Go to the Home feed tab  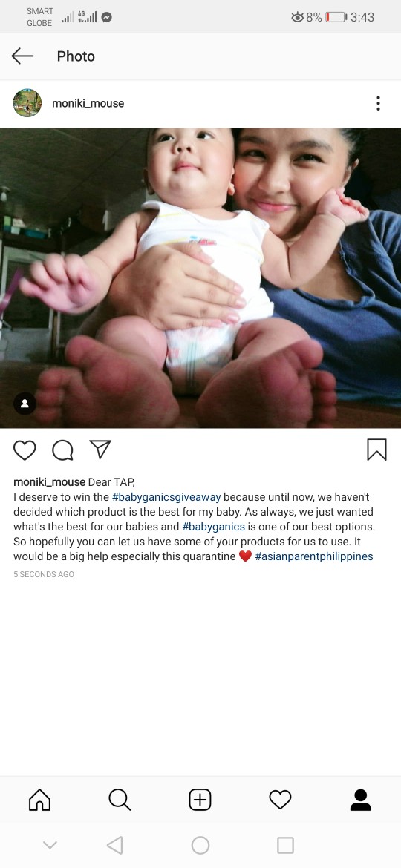pos(39,799)
